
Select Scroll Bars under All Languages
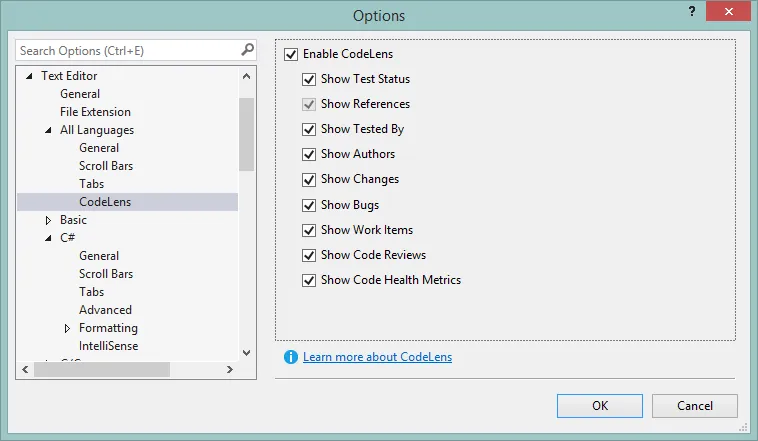coord(106,166)
